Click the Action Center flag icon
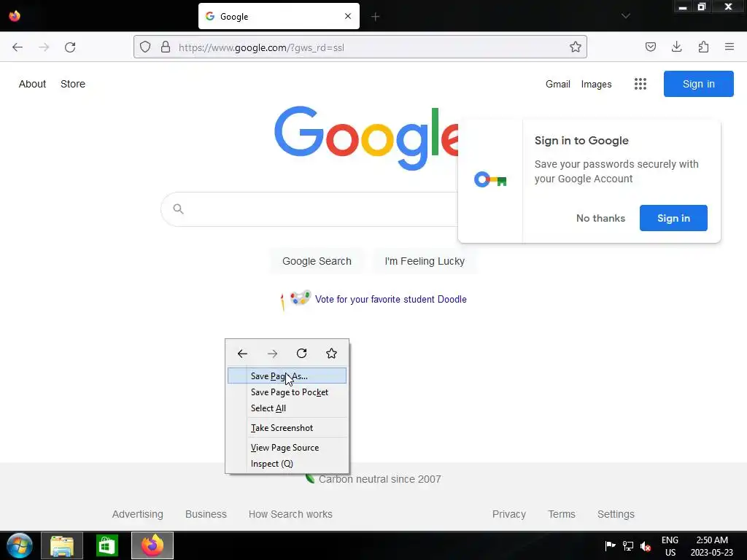 pos(610,545)
